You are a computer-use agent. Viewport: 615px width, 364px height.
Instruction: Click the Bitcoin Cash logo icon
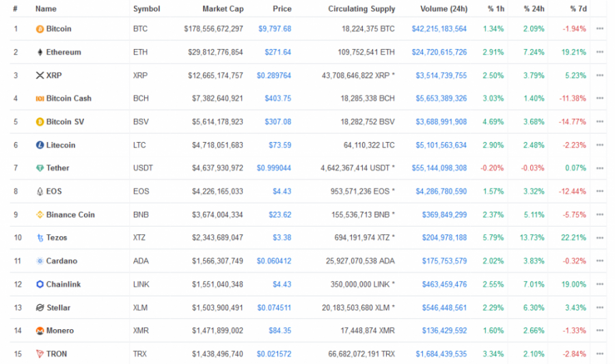click(x=40, y=99)
